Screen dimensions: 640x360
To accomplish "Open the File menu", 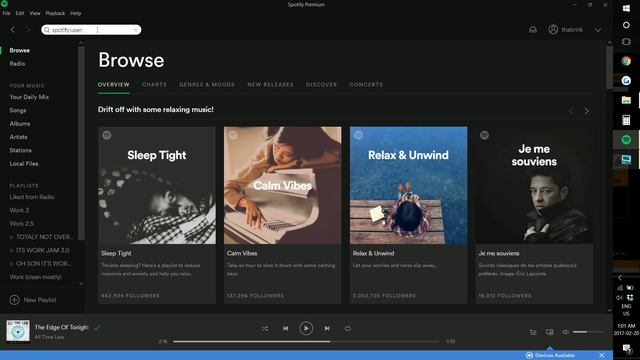I will 6,13.
